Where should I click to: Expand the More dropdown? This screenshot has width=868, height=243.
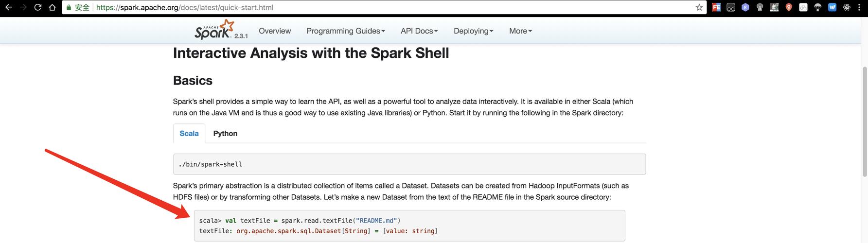point(520,31)
